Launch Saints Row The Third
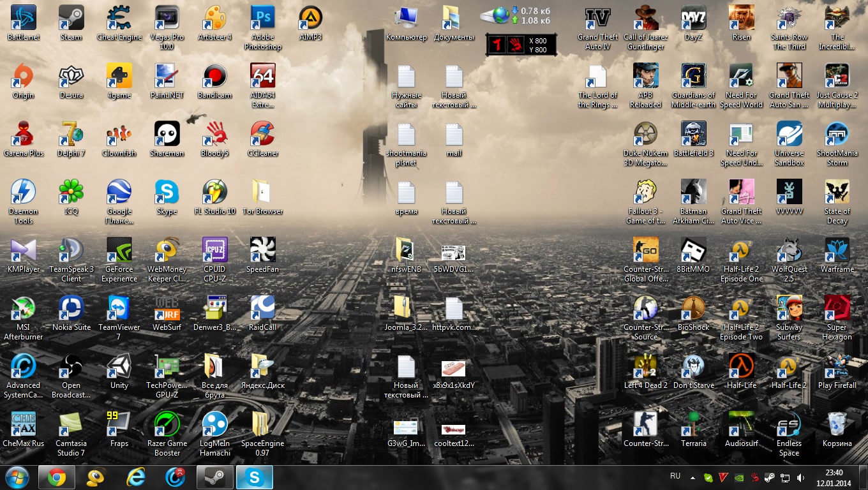 click(x=789, y=28)
